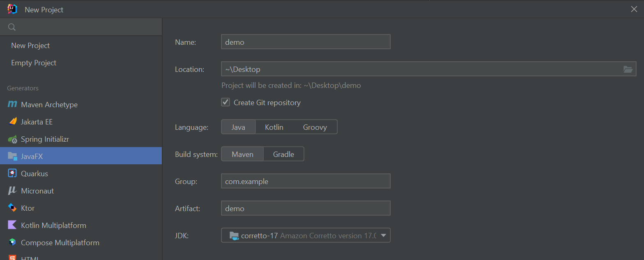Click the JavaFX folder icon
The height and width of the screenshot is (260, 644).
coord(13,156)
